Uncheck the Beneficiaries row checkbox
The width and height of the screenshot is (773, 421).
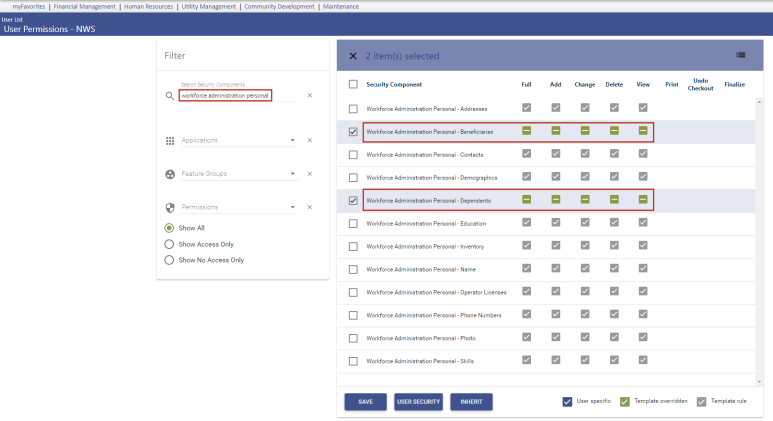click(352, 132)
